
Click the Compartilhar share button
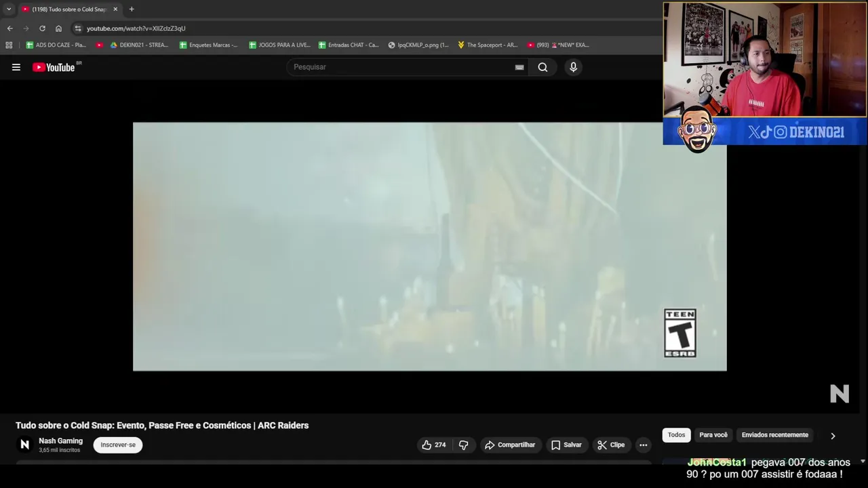tap(510, 445)
